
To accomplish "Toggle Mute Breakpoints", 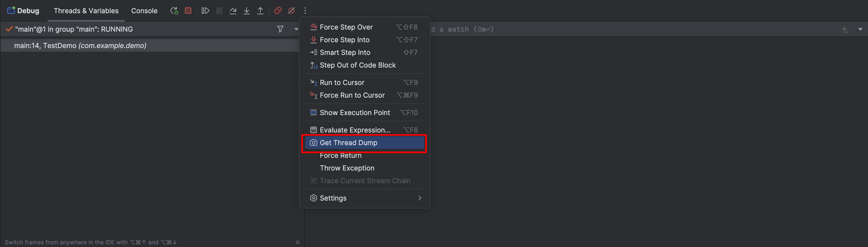I will coord(291,11).
